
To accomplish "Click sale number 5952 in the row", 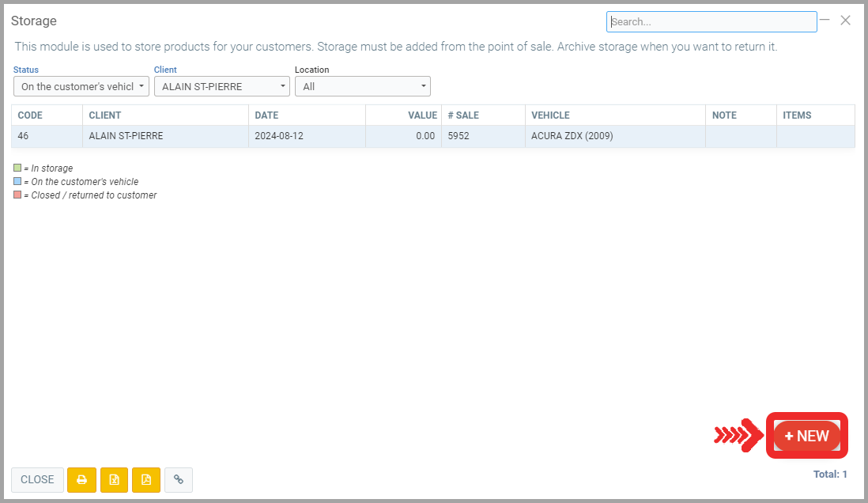I will pos(459,136).
